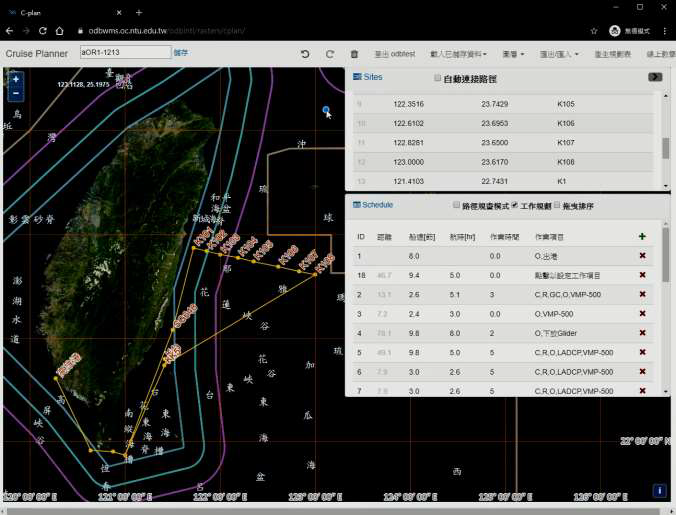Open the 載入已儲存資料 dropdown
Viewport: 676px width, 515px height.
pyautogui.click(x=461, y=54)
